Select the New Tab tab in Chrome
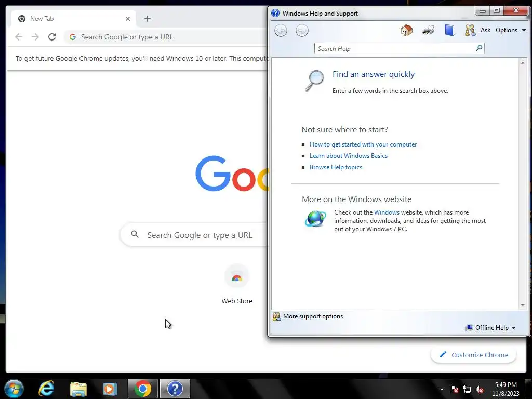The image size is (532, 399). [x=74, y=19]
